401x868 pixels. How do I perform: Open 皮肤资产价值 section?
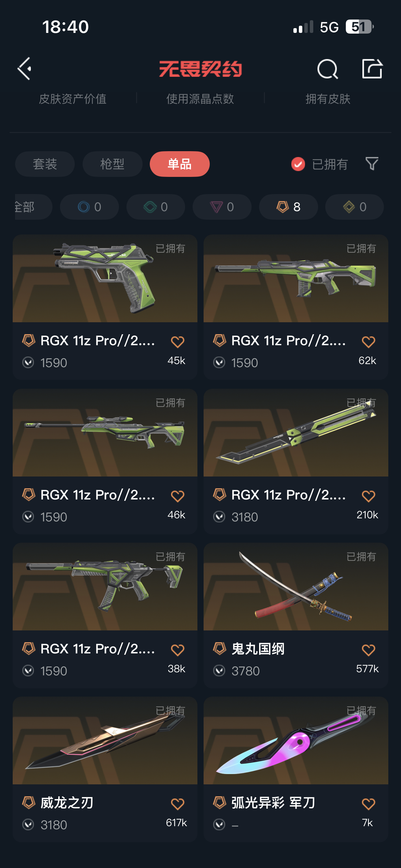[x=73, y=99]
